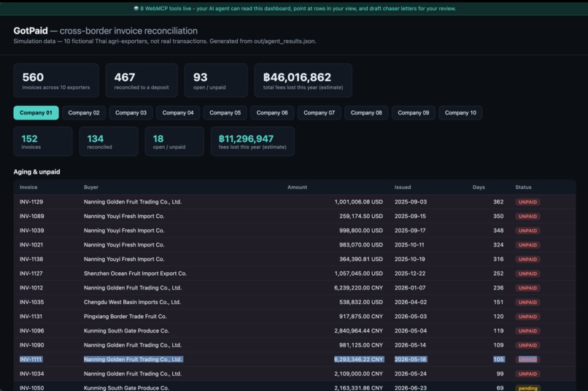Viewport: 588px width, 391px height.
Task: Click amount 6,293,346.22 CNY
Action: point(358,359)
